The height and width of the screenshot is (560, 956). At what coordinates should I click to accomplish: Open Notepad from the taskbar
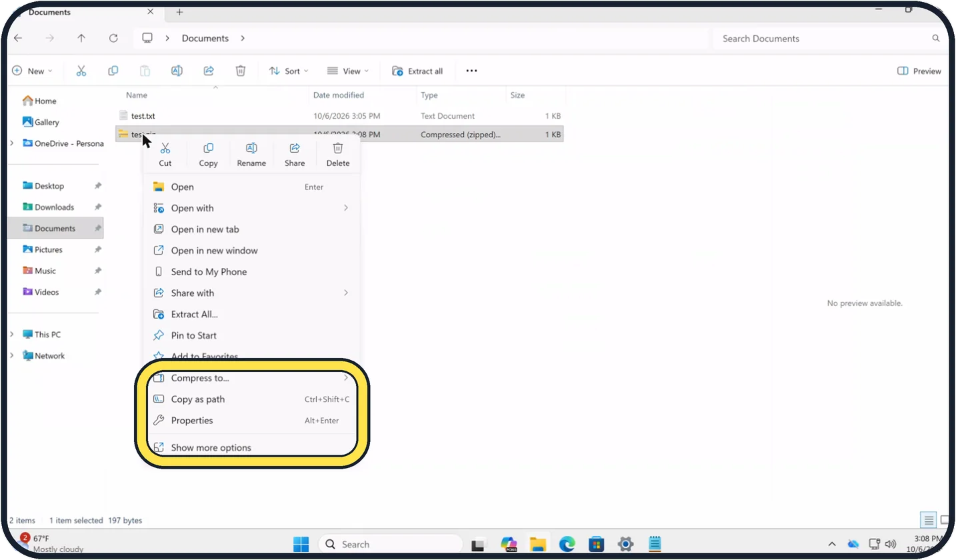(x=655, y=544)
